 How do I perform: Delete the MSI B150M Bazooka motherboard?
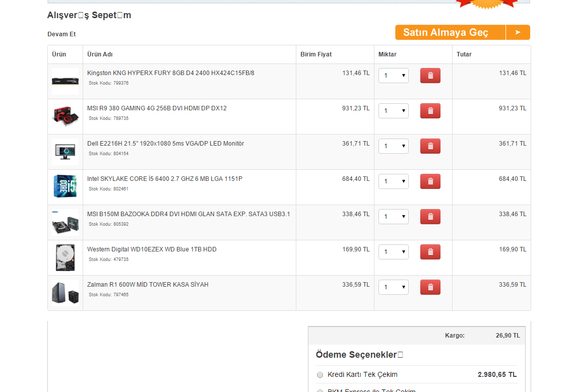click(430, 217)
